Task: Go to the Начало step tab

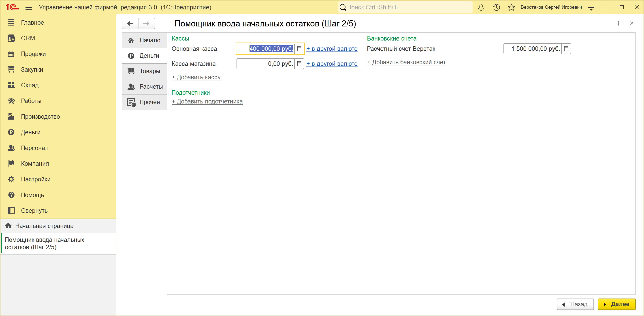Action: tap(145, 40)
